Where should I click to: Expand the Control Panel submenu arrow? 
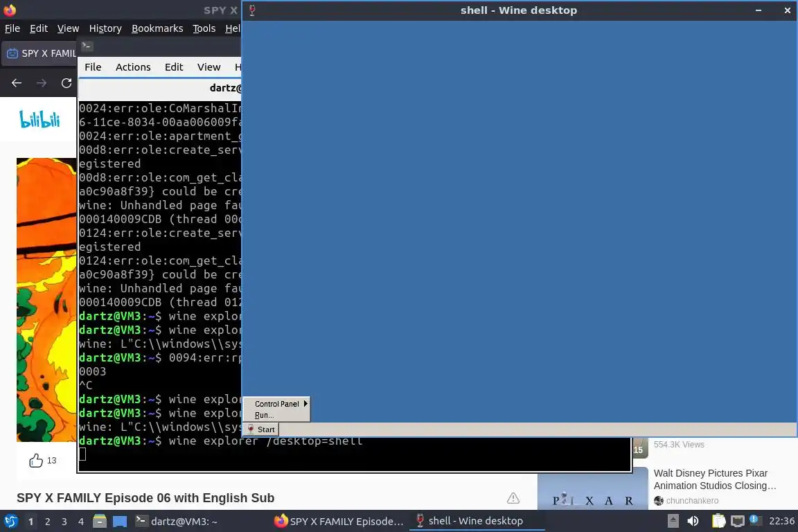point(305,403)
